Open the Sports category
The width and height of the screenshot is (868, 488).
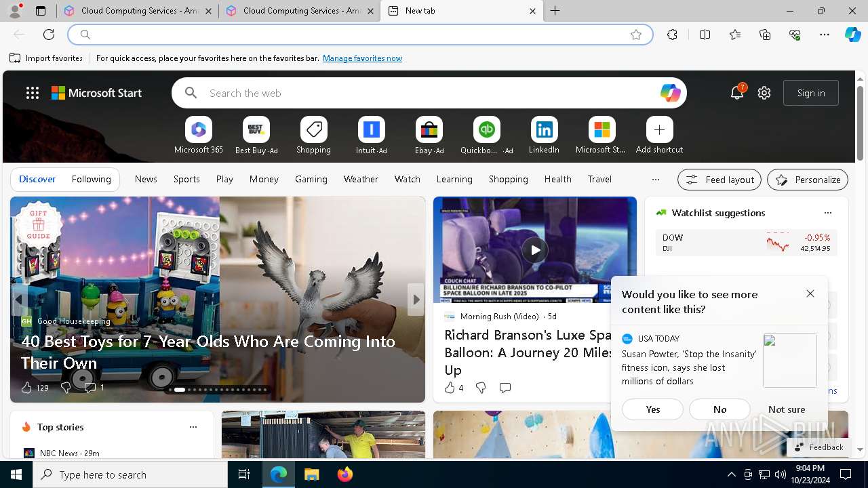186,179
